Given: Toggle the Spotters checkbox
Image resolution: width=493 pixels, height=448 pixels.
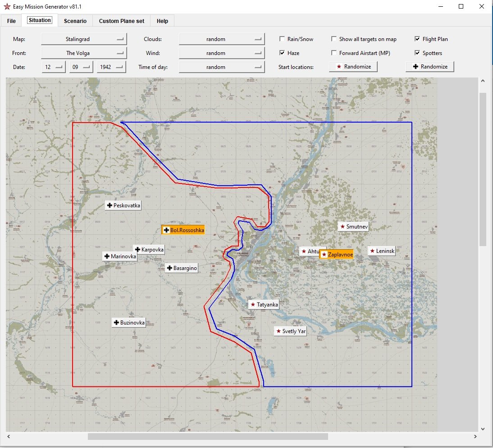Looking at the screenshot, I should [417, 53].
